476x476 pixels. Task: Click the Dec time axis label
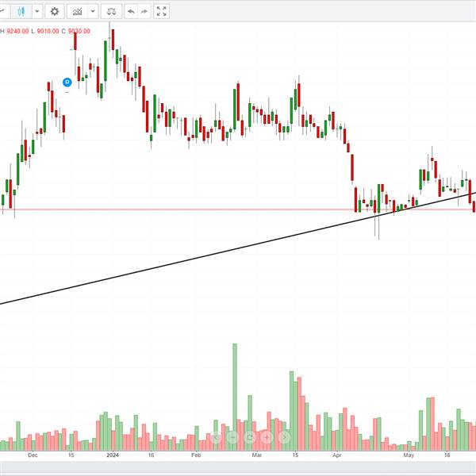coord(33,455)
